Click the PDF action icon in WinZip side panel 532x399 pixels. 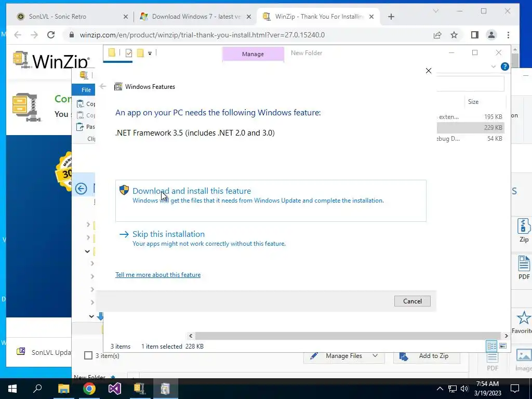tap(524, 268)
